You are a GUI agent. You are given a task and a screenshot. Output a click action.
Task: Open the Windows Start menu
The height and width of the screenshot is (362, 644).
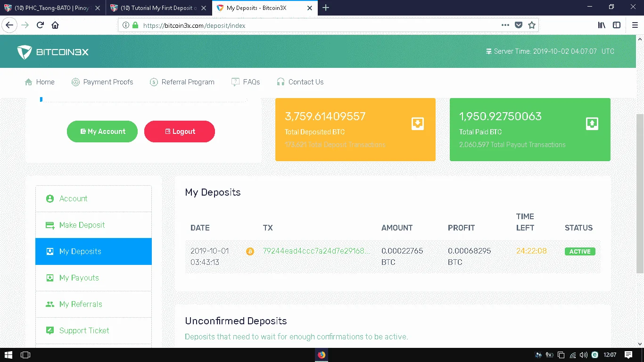coord(8,355)
